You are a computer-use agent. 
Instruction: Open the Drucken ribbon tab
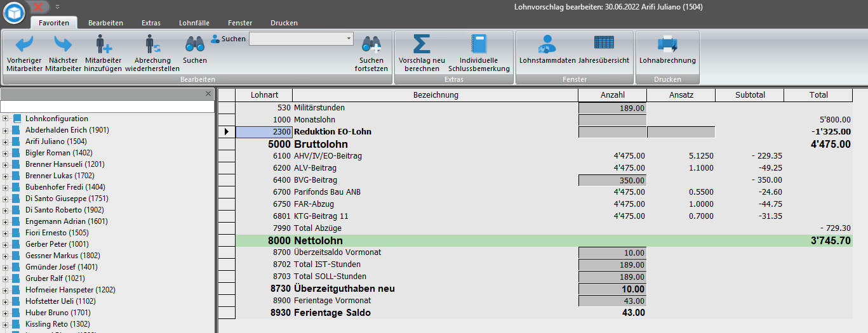click(284, 23)
